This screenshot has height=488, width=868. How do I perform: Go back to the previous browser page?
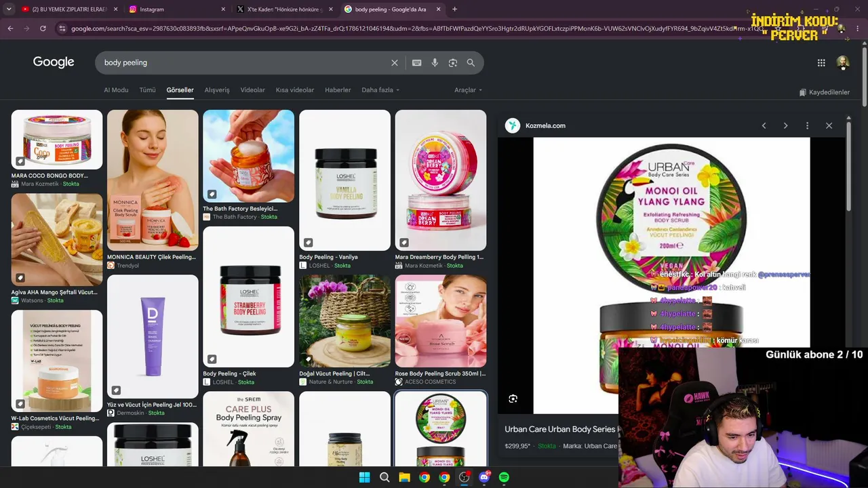point(10,28)
